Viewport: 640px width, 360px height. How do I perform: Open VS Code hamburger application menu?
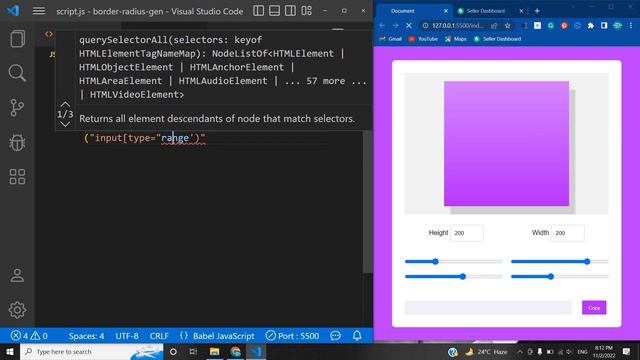[39, 11]
